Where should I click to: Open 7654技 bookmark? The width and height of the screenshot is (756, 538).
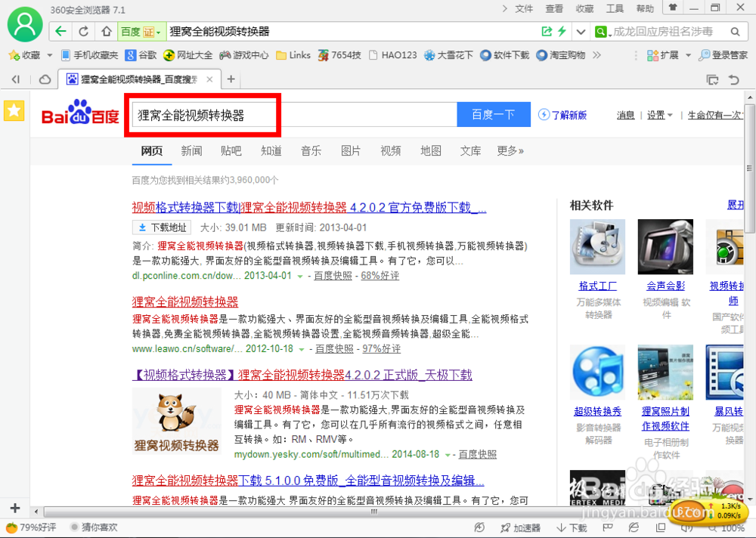pos(339,55)
